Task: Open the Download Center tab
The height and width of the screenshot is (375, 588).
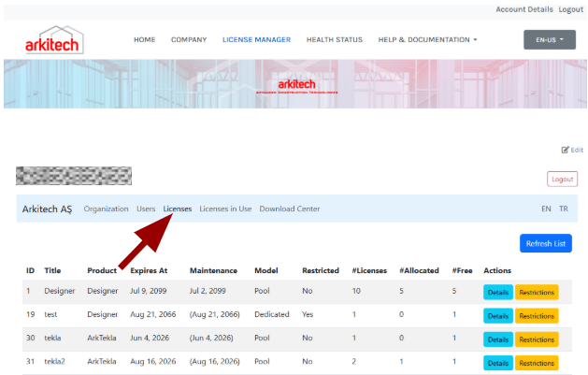Action: click(290, 209)
